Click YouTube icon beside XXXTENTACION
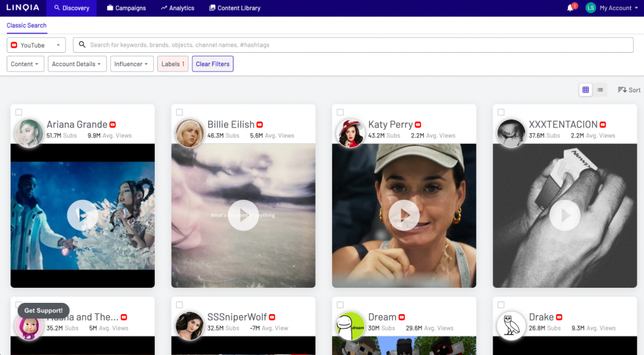The width and height of the screenshot is (644, 355). click(x=603, y=125)
